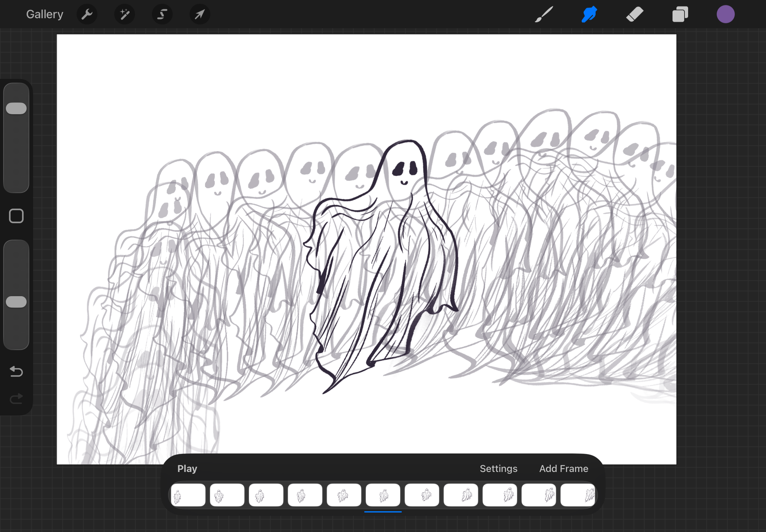Open the Actions wrench menu

pyautogui.click(x=87, y=15)
